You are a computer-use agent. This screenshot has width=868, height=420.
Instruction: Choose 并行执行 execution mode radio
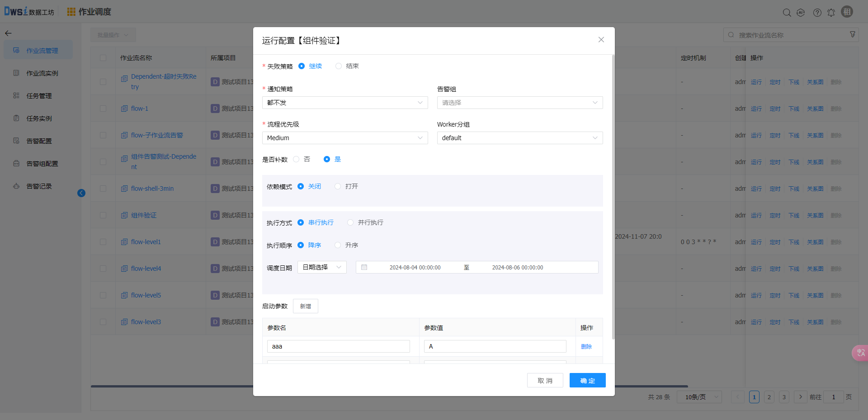pyautogui.click(x=350, y=222)
